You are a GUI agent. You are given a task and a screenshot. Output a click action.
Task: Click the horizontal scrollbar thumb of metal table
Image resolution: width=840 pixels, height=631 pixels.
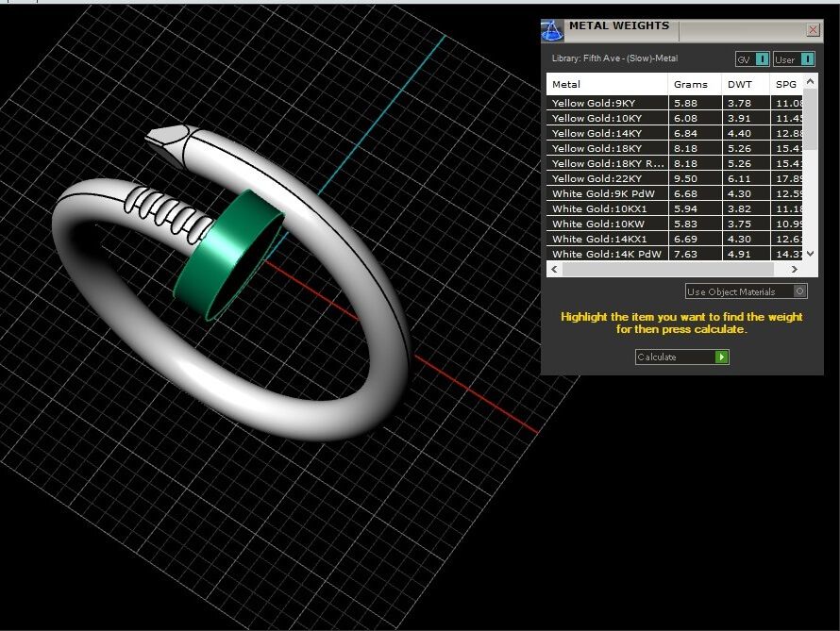pyautogui.click(x=667, y=269)
